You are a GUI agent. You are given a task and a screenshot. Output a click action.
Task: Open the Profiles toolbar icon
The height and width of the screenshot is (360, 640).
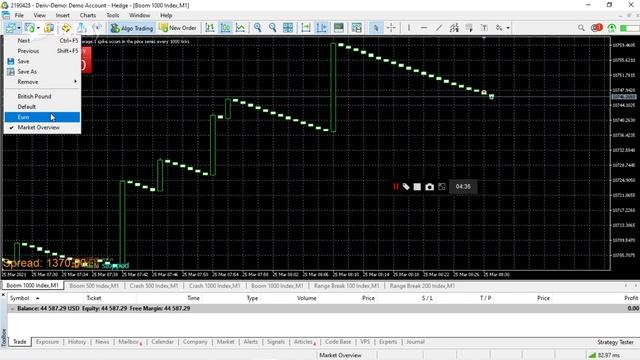[10, 28]
